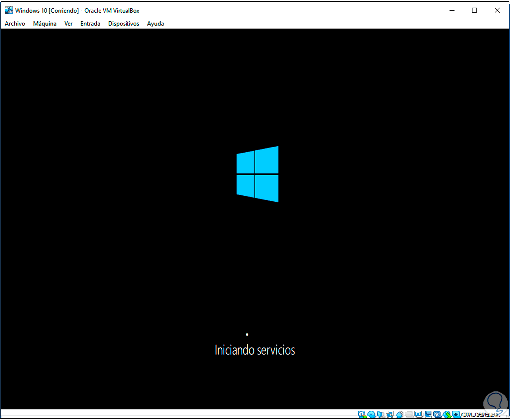Click the 'Iniciando servicios' text
Viewport: 510px width, 420px height.
pyautogui.click(x=255, y=350)
